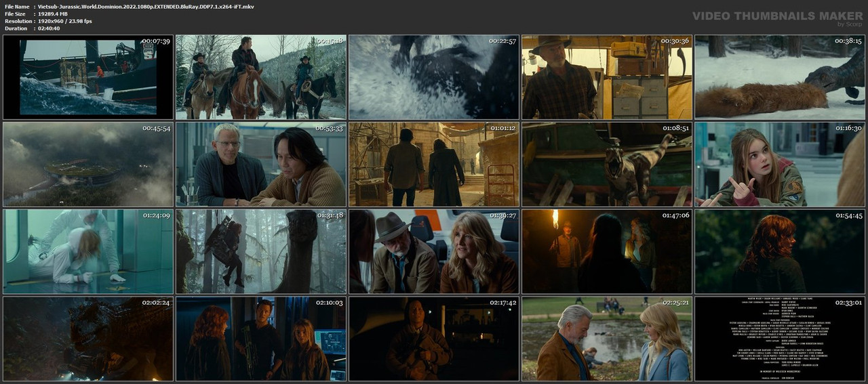Open the park bench thumbnail at 02:25:21
868x384 pixels.
(607, 339)
